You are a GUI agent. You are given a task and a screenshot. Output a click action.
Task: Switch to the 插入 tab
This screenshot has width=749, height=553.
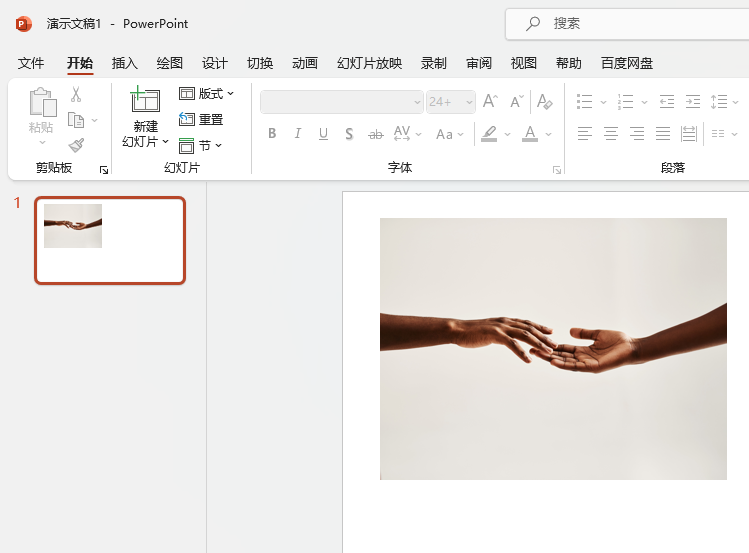pyautogui.click(x=125, y=63)
